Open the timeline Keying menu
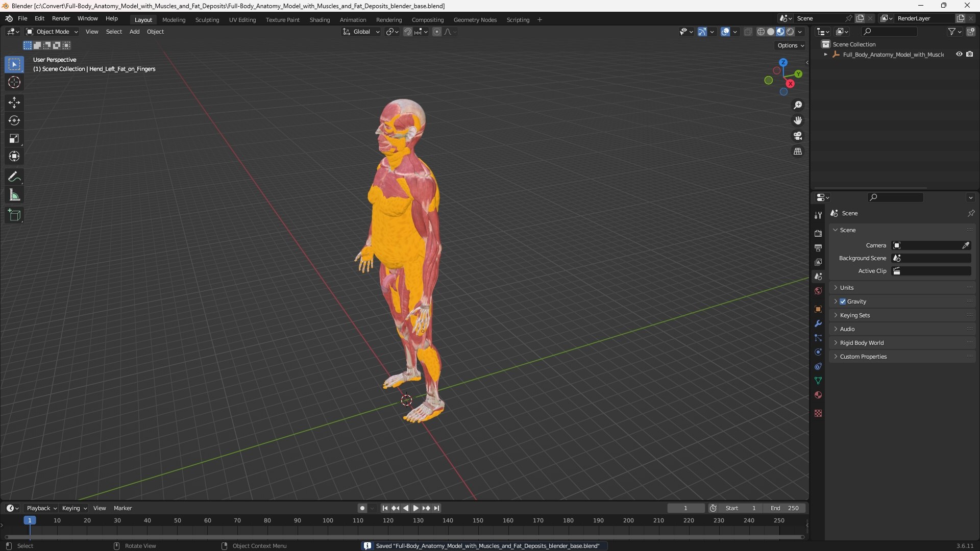The image size is (980, 551). click(x=74, y=508)
